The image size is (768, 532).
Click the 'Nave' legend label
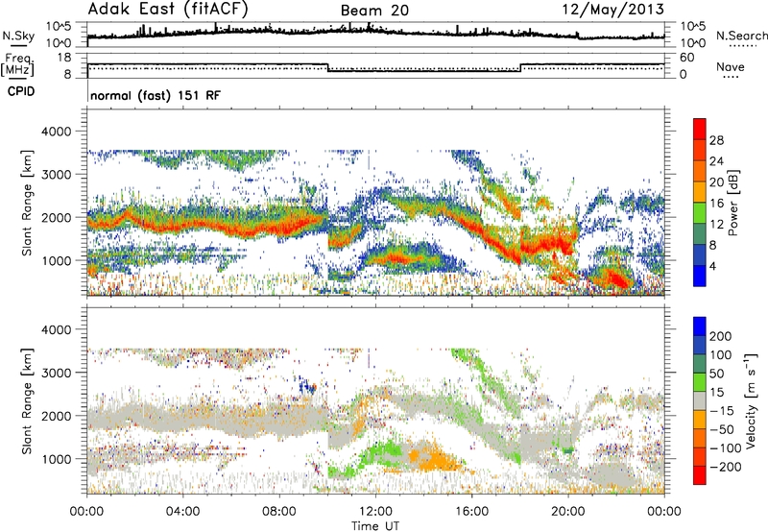[x=730, y=66]
